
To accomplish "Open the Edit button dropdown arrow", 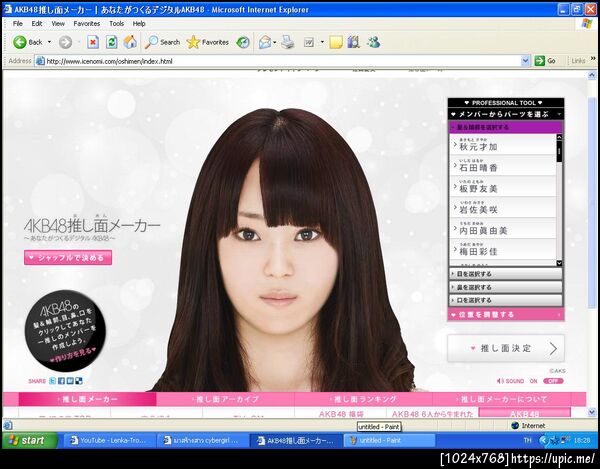I will click(322, 42).
